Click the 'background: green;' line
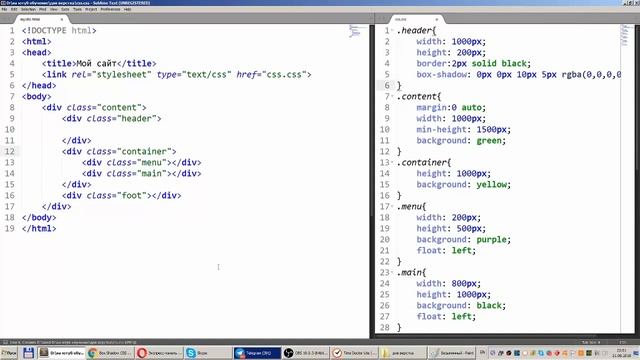The width and height of the screenshot is (640, 360). (x=461, y=141)
